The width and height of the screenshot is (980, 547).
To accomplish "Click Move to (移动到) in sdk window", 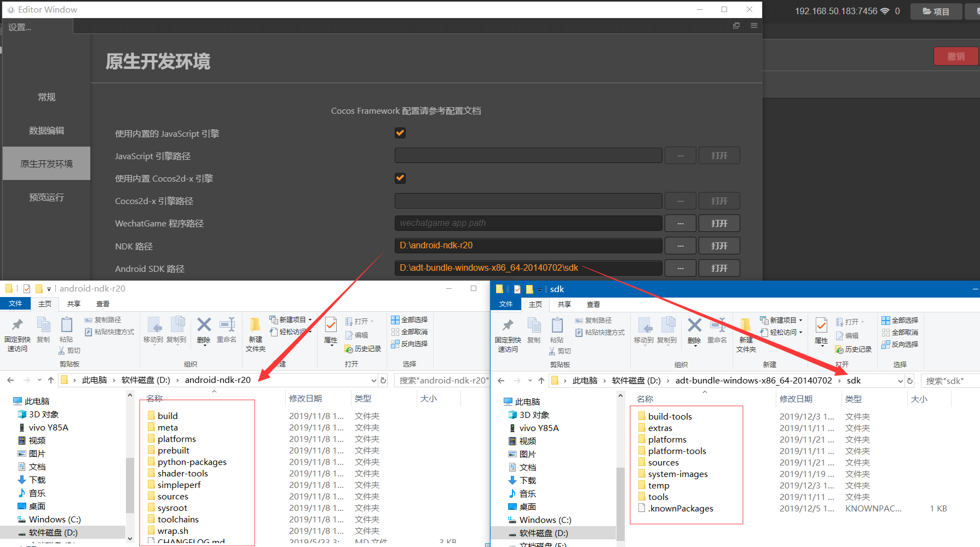I will (x=644, y=331).
